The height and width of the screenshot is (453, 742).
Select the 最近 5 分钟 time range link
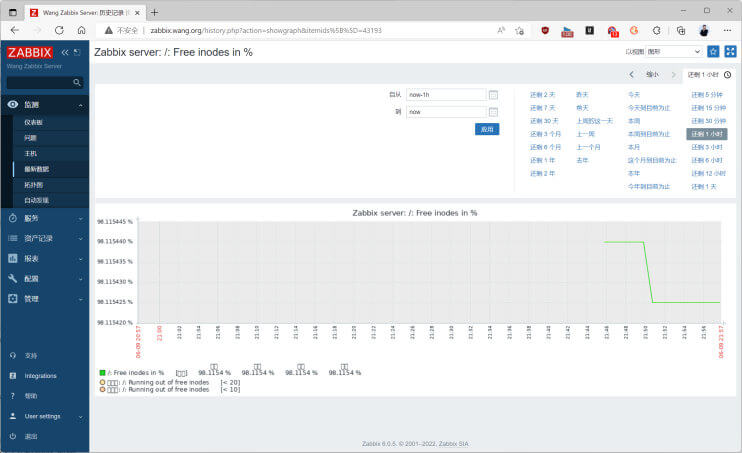pyautogui.click(x=707, y=95)
